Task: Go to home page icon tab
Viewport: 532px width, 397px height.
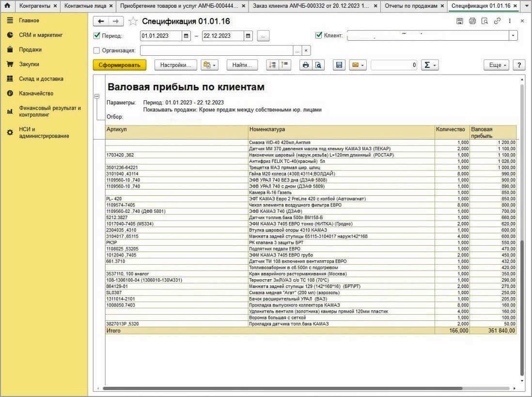Action: click(x=7, y=6)
